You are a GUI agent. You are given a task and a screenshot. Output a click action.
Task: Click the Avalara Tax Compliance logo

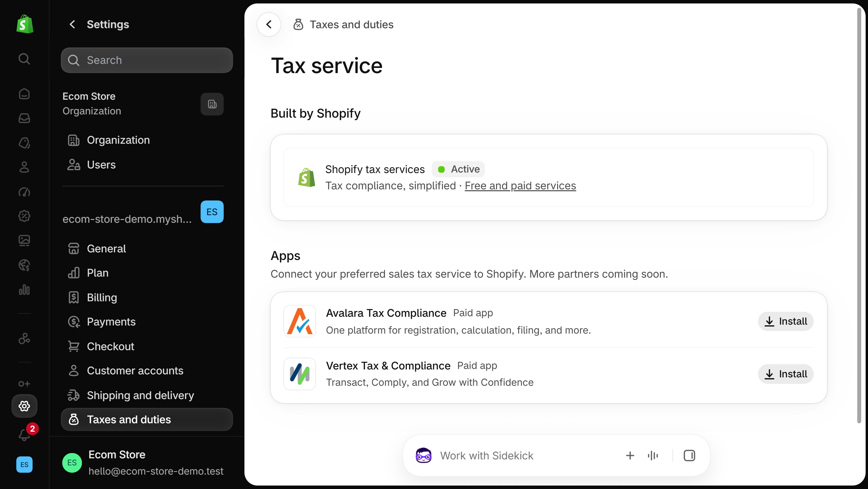[300, 321]
